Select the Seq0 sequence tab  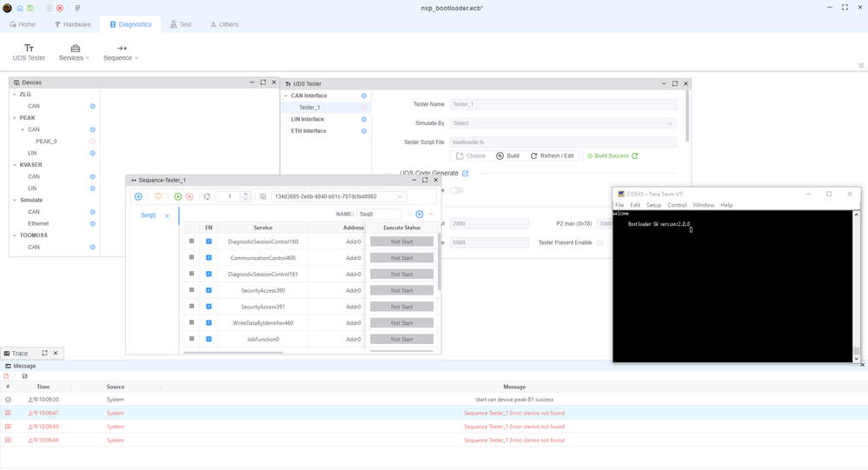tap(149, 215)
